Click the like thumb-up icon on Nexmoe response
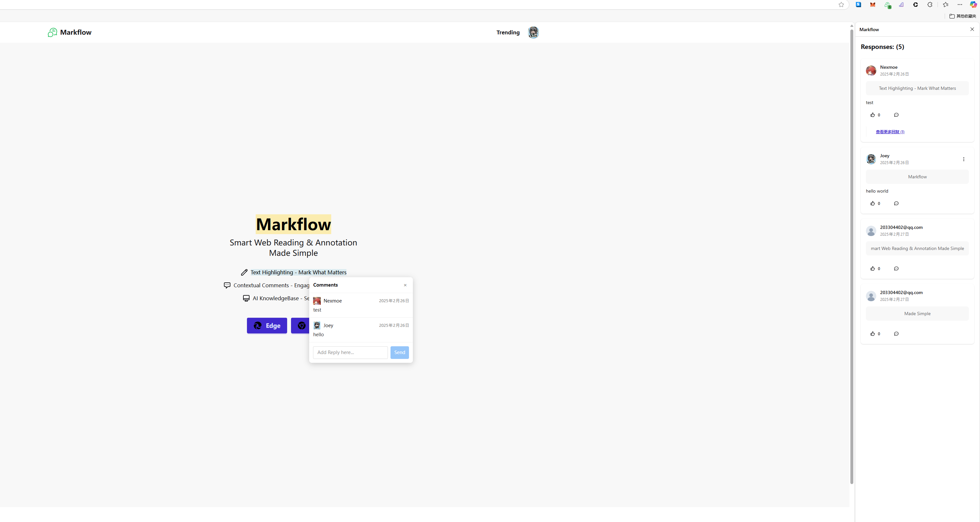980x522 pixels. (x=872, y=115)
